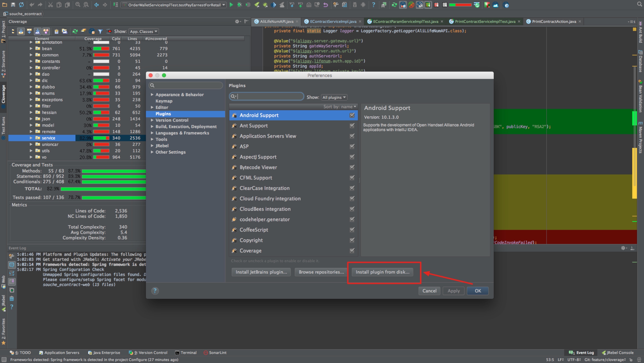Open the Show App. Classes dropdown
This screenshot has width=644, height=363.
pyautogui.click(x=144, y=31)
